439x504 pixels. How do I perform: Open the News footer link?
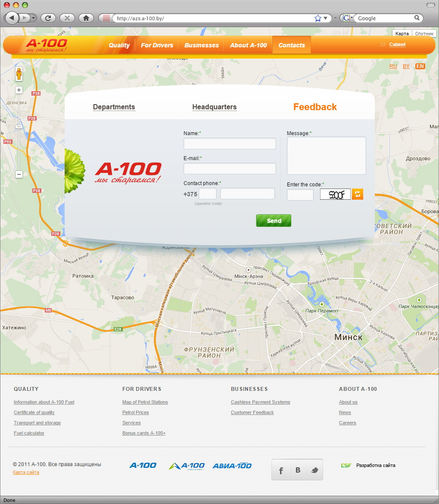[x=345, y=412]
